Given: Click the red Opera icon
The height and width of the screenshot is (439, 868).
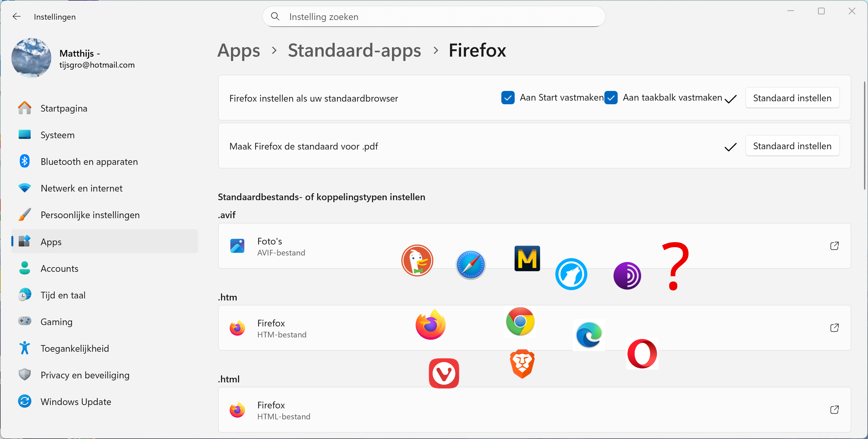Looking at the screenshot, I should (642, 353).
